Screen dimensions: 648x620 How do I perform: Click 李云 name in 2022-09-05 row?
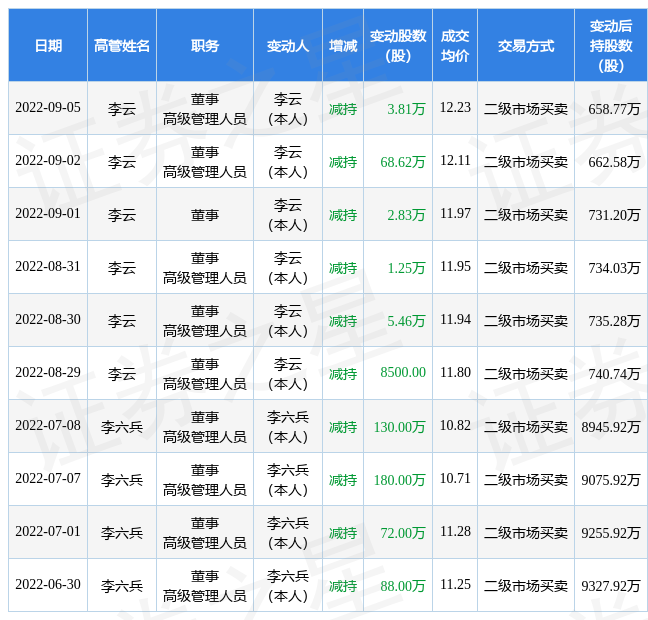[122, 109]
